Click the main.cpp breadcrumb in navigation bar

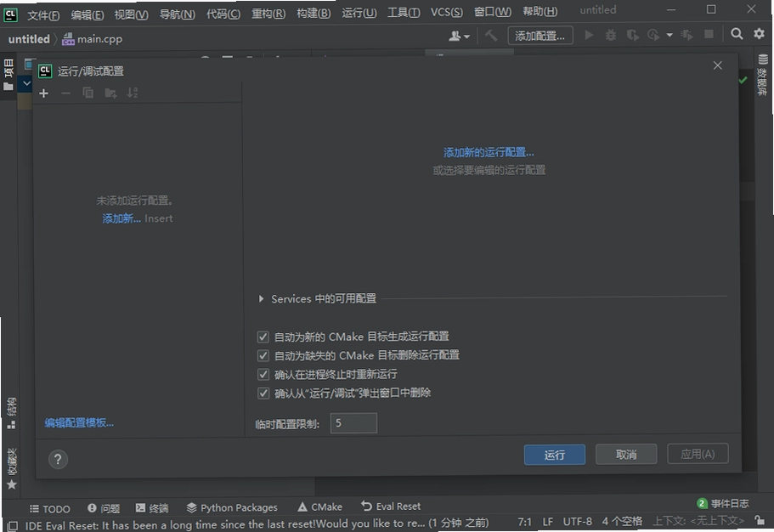click(93, 39)
